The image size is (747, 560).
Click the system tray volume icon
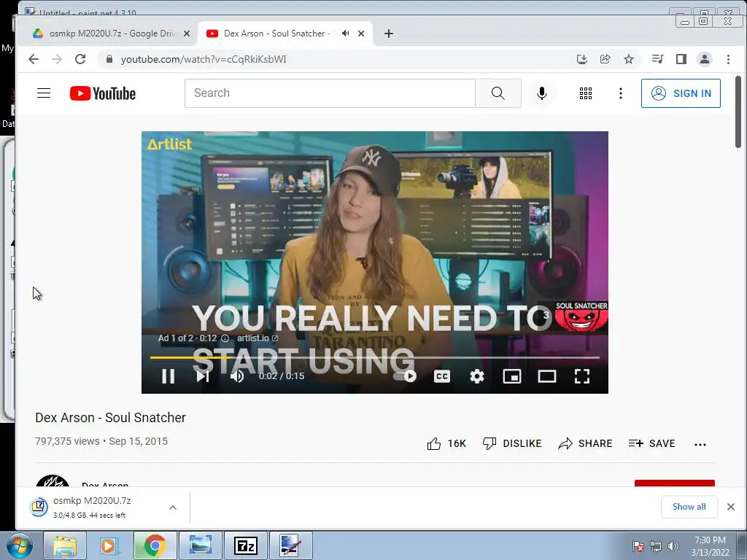tap(673, 546)
